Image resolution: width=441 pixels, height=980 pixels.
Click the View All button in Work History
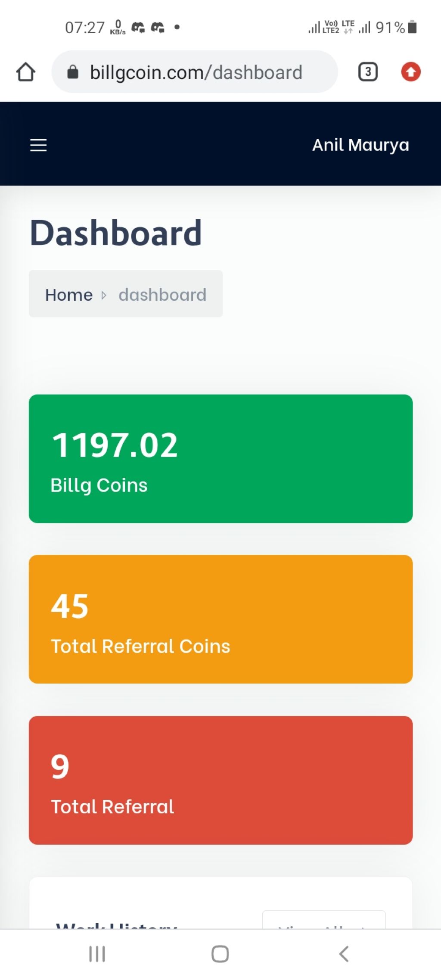pyautogui.click(x=324, y=920)
